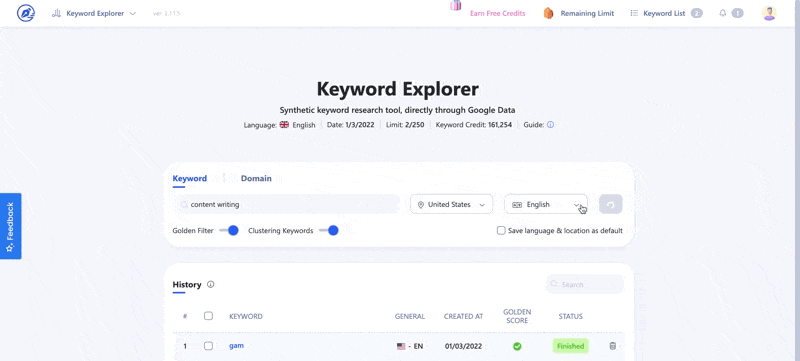Image resolution: width=800 pixels, height=361 pixels.
Task: Click the GOLDEN SCORE column header
Action: tap(517, 316)
